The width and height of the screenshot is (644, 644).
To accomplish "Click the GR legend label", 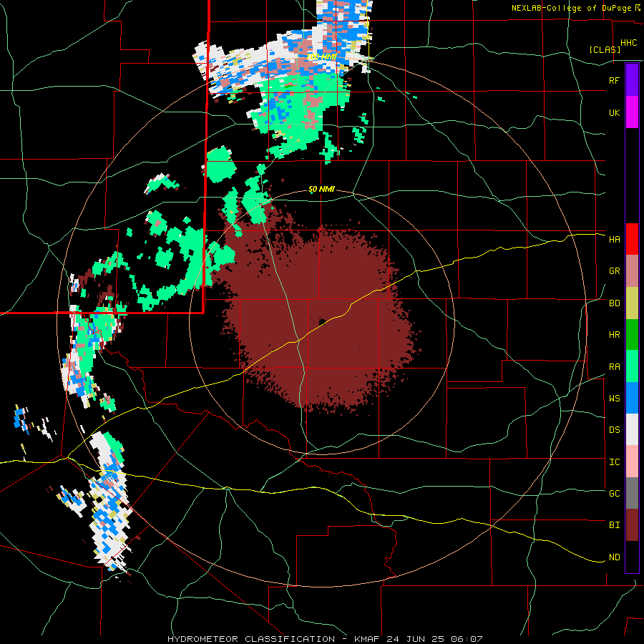I will [x=614, y=271].
